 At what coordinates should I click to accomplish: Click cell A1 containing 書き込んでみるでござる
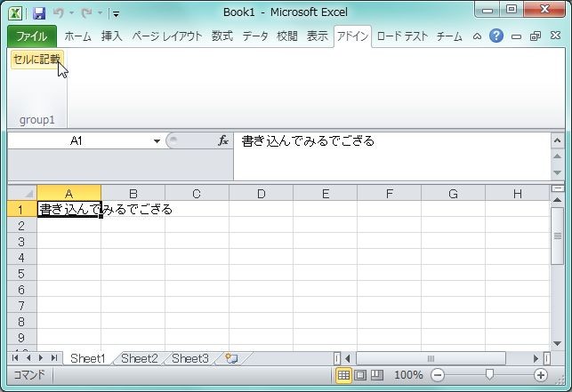(x=69, y=209)
